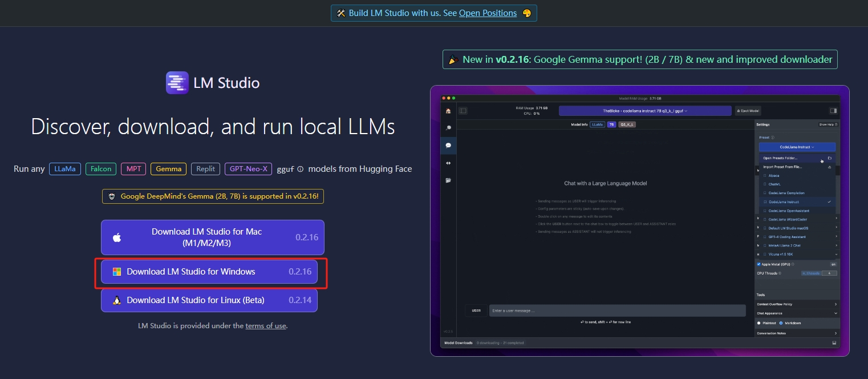This screenshot has height=379, width=868.
Task: Toggle the left sidebar panel icon
Action: point(463,111)
